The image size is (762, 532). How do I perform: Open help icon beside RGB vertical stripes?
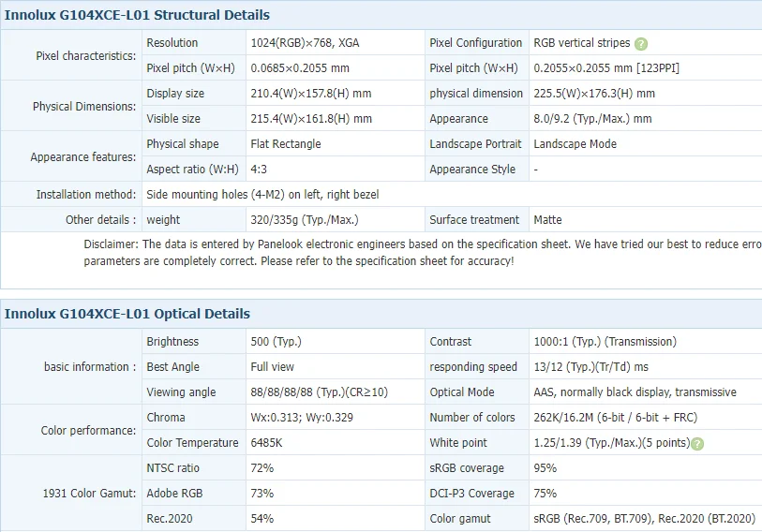pos(641,44)
